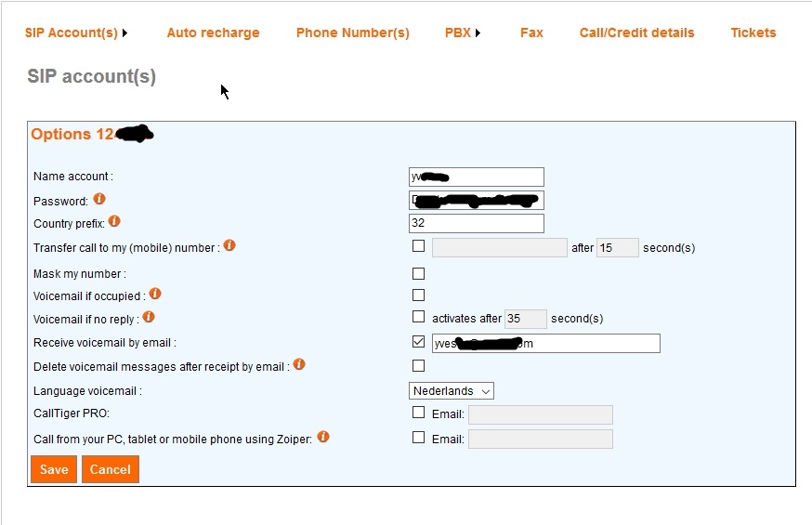812x525 pixels.
Task: Click info icon next to Password label
Action: point(99,199)
